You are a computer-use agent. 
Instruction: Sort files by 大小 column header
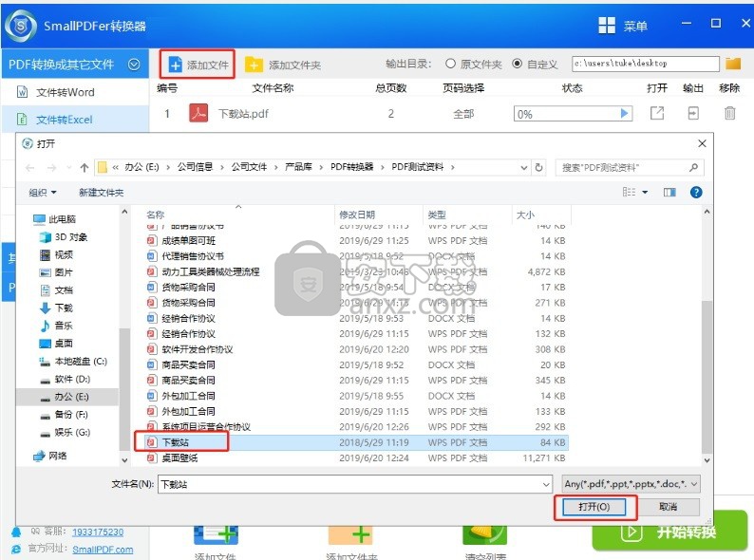[524, 215]
